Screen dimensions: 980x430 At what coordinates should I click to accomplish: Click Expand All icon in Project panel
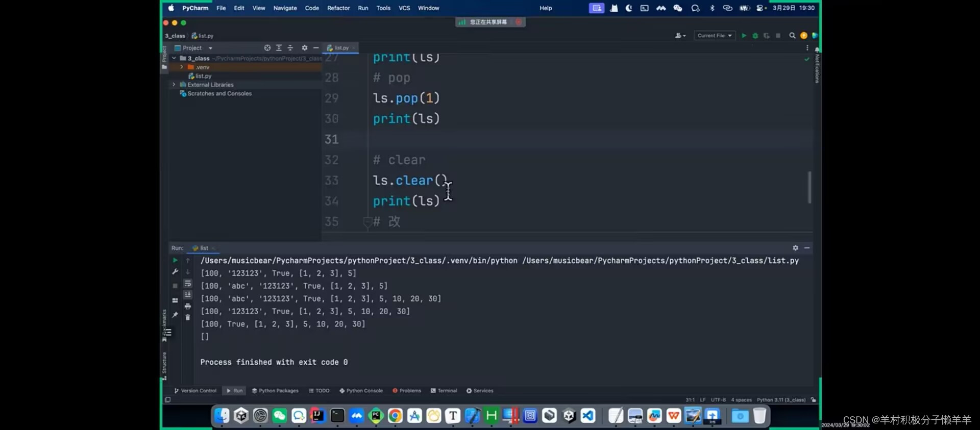tap(279, 48)
